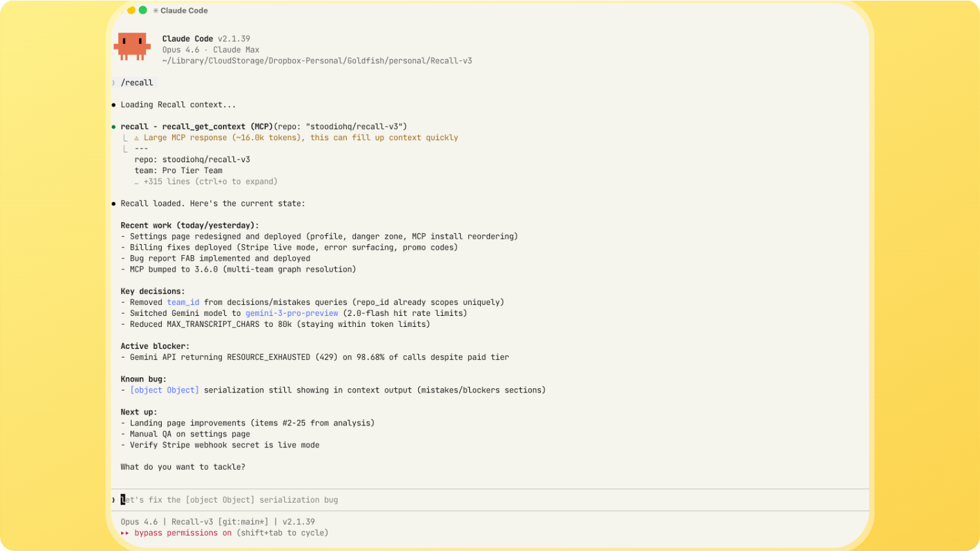The height and width of the screenshot is (551, 980).
Task: Click the 'Loading Recall context...' line
Action: (x=178, y=105)
